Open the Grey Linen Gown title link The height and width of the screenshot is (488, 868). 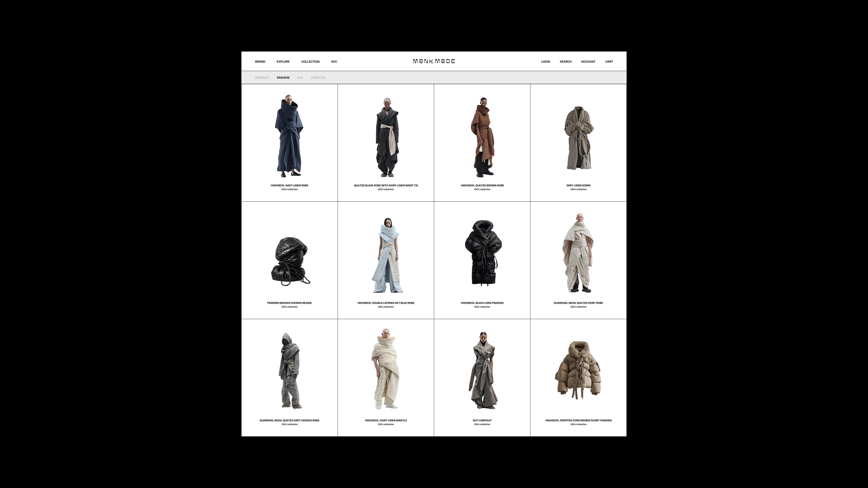click(578, 185)
